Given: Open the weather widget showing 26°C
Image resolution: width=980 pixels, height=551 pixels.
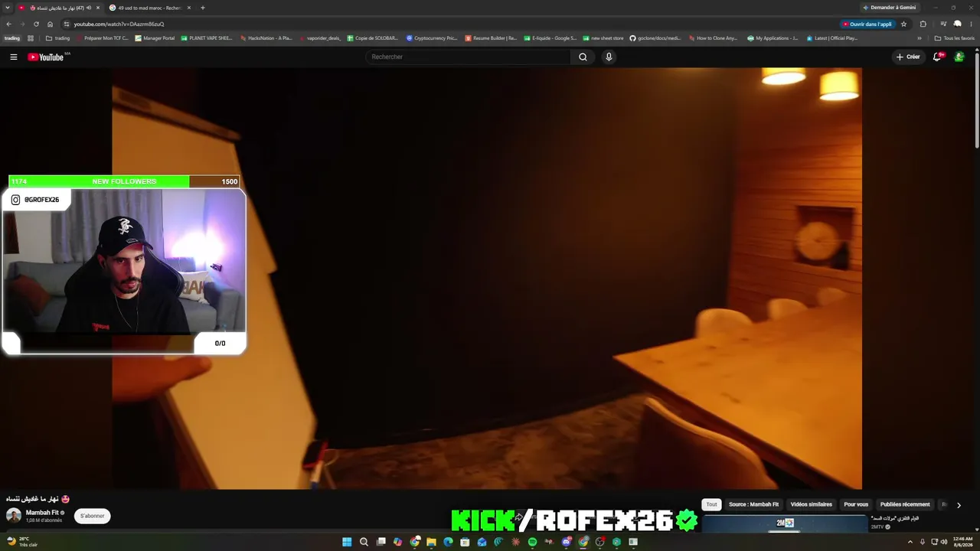Looking at the screenshot, I should (21, 542).
